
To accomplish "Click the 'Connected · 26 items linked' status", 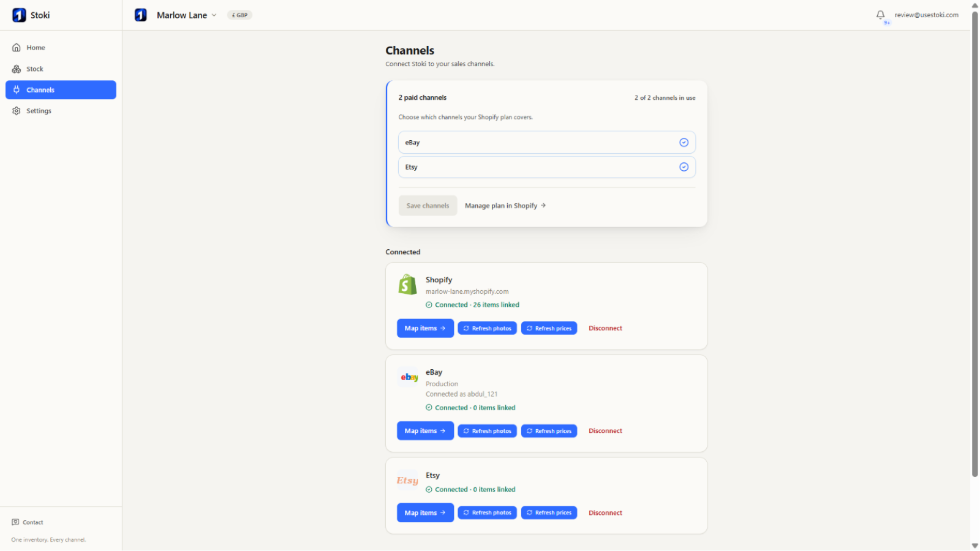I will pos(472,305).
